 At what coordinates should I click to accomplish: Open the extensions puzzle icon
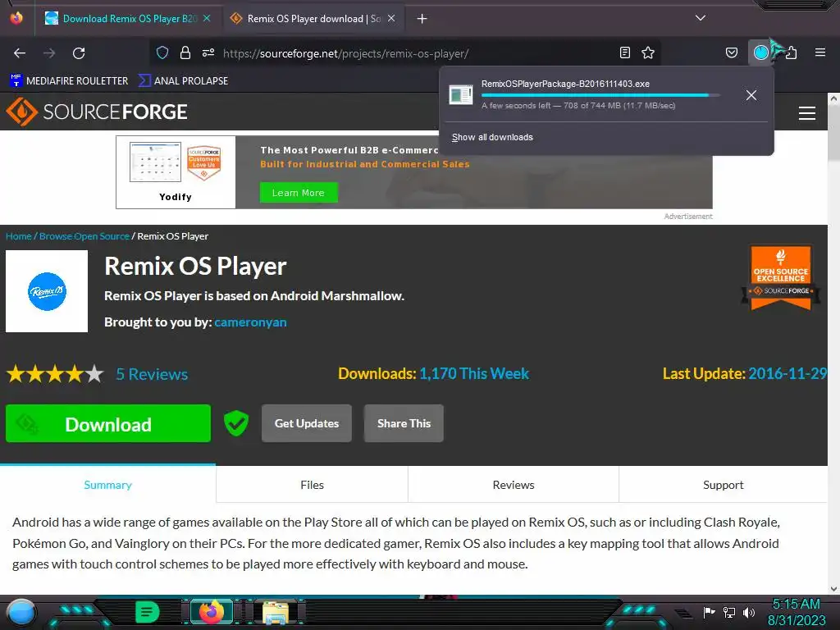pyautogui.click(x=791, y=52)
